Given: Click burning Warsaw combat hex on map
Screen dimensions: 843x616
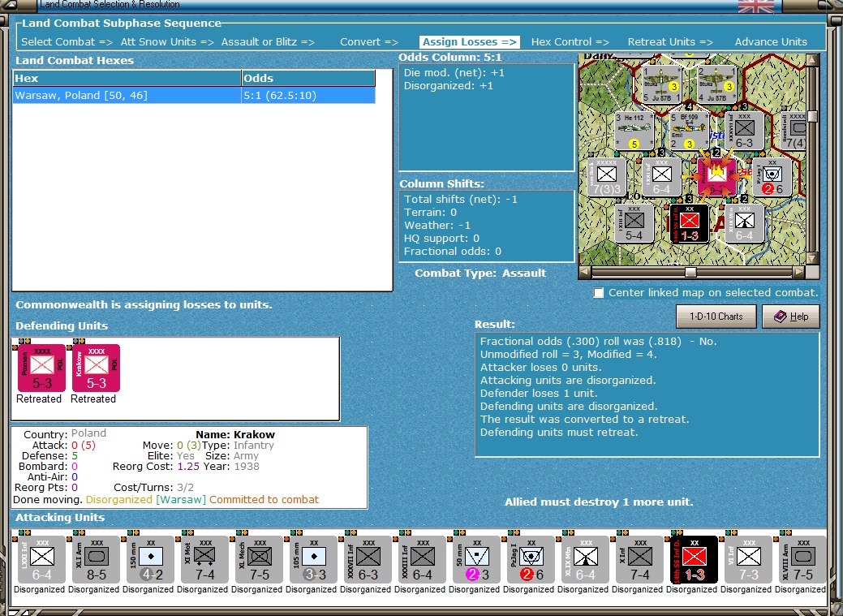Looking at the screenshot, I should pyautogui.click(x=716, y=177).
